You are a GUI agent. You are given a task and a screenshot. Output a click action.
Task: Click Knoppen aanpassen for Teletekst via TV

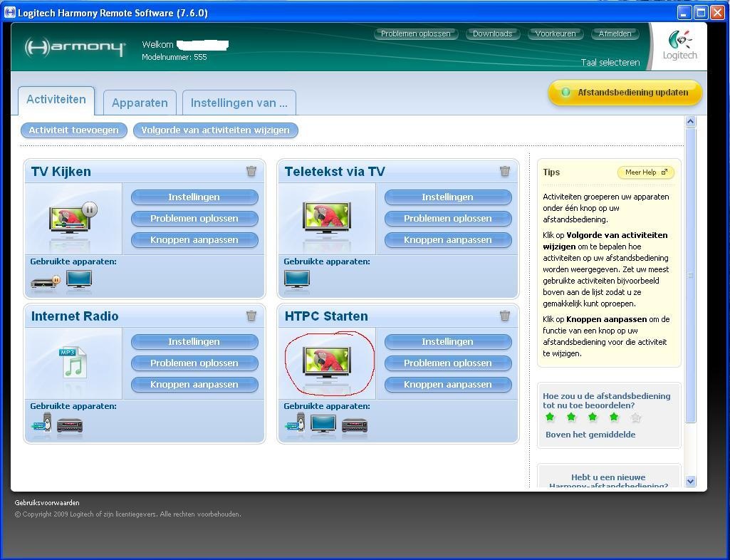tap(448, 240)
